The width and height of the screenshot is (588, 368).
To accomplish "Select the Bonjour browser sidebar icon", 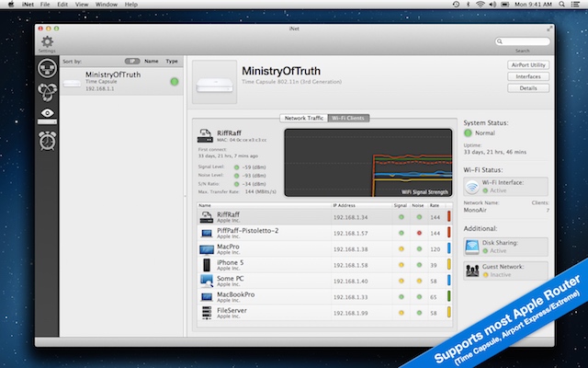I will (47, 93).
